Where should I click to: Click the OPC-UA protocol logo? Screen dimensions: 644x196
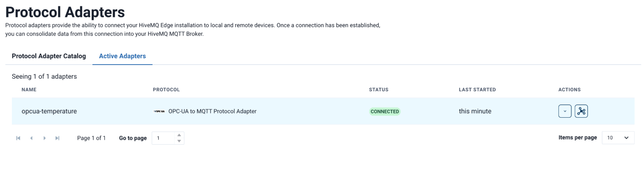(x=159, y=111)
